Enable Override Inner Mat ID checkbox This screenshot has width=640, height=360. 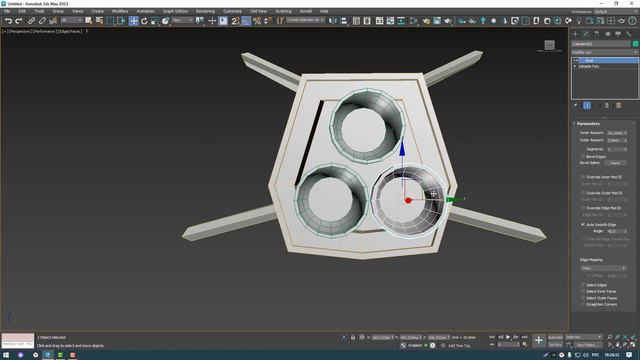pos(583,177)
